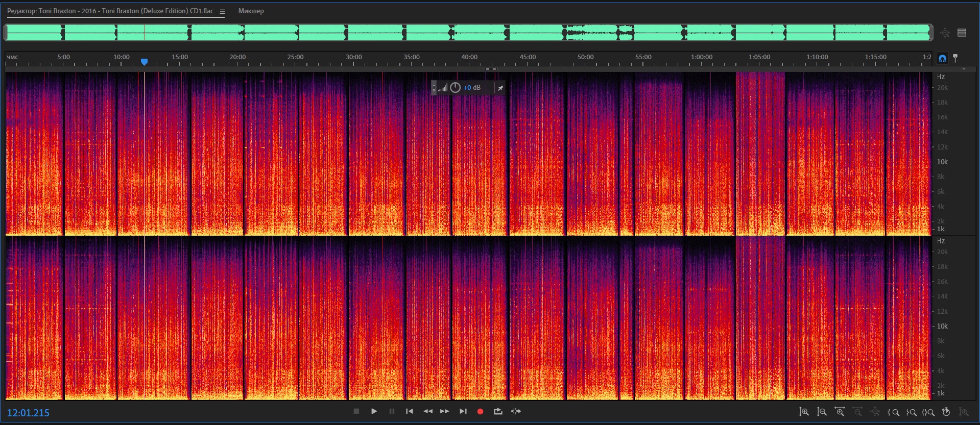Click the Fast Forward transport button

tap(445, 411)
